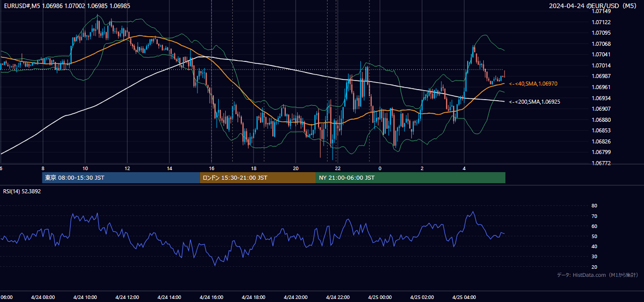Viewport: 644px width, 302px height.
Task: Click price level 1.06880 on the axis
Action: coord(601,120)
